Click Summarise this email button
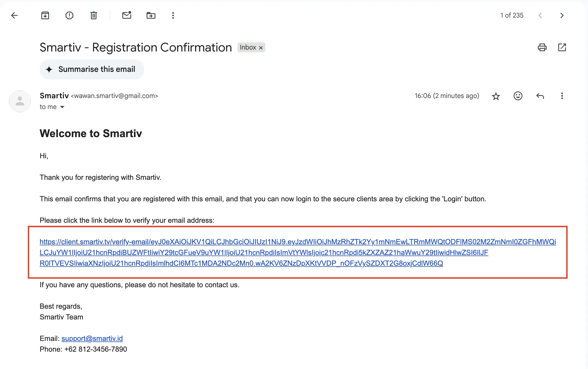Viewport: 588px width, 369px height. (x=92, y=69)
